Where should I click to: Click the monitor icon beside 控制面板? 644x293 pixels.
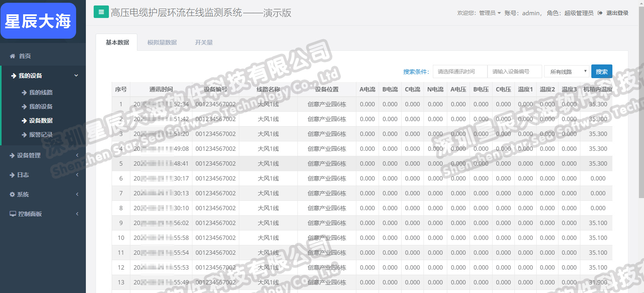(x=13, y=214)
